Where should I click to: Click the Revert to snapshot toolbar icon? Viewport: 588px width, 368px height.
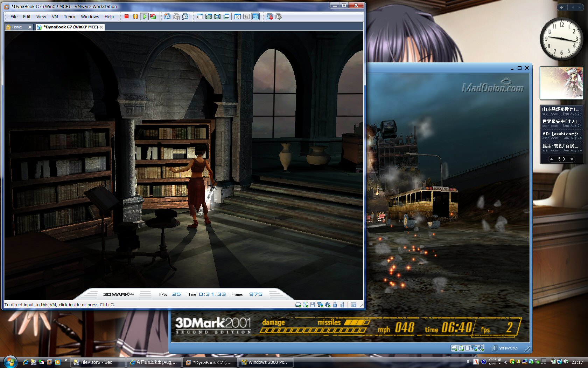point(176,16)
